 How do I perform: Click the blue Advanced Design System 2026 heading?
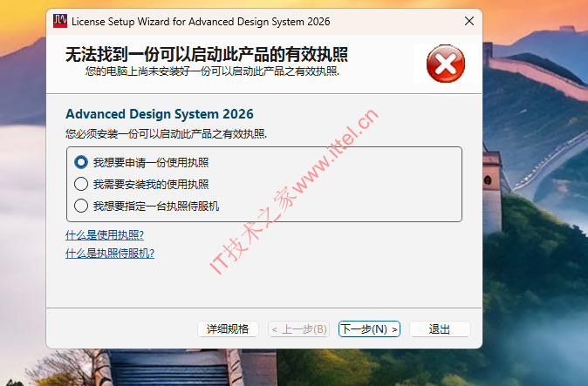point(160,114)
